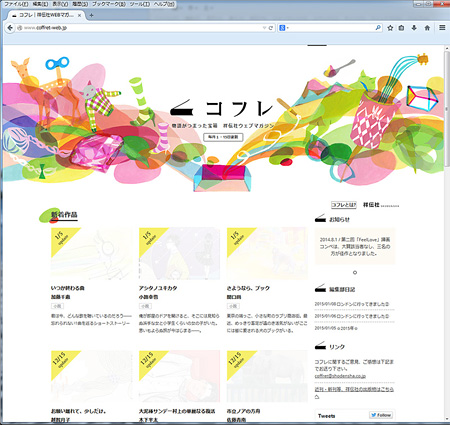Image resolution: width=450 pixels, height=425 pixels.
Task: Open the お願い離れて、少しだけ。 thumbnail
Action: pyautogui.click(x=92, y=376)
